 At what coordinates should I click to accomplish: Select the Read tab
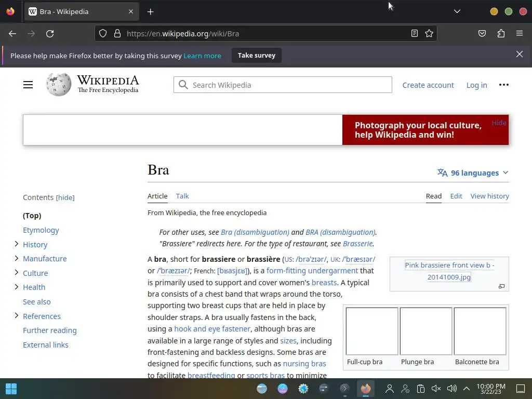434,196
